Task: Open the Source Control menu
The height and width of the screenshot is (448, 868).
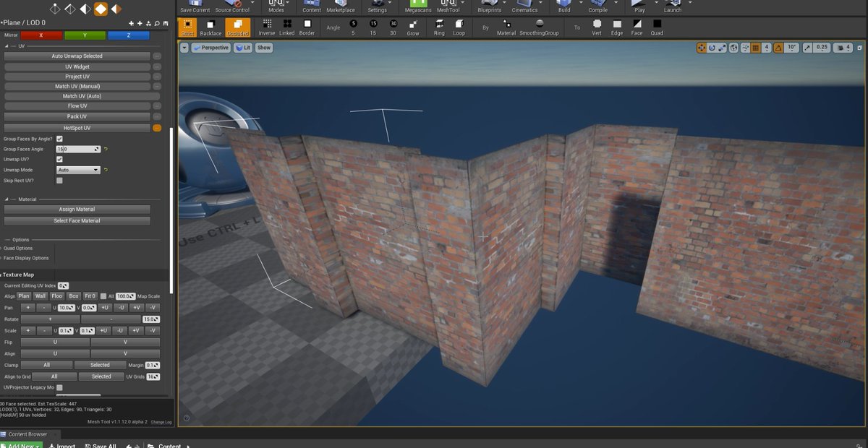Action: (x=232, y=7)
